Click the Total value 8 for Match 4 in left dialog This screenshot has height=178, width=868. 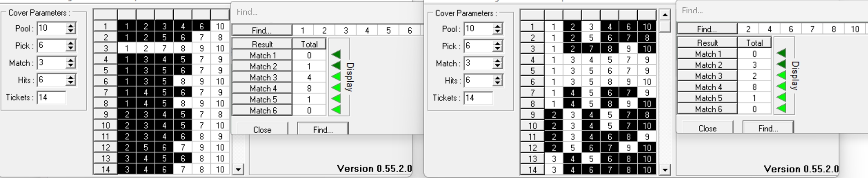pos(309,88)
